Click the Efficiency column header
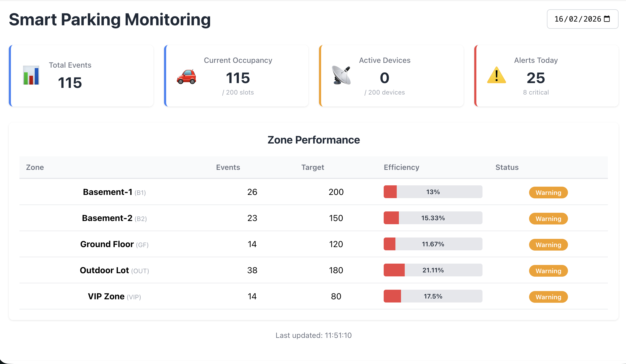This screenshot has height=364, width=626. point(402,167)
